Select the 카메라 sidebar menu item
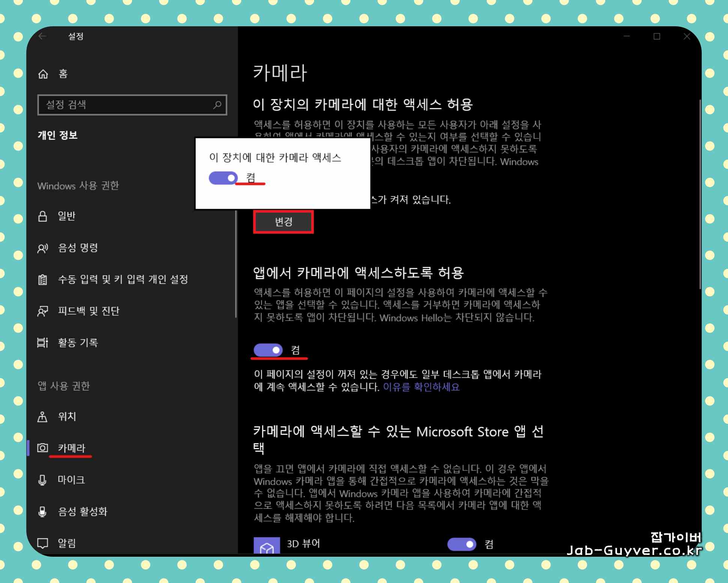 [71, 448]
